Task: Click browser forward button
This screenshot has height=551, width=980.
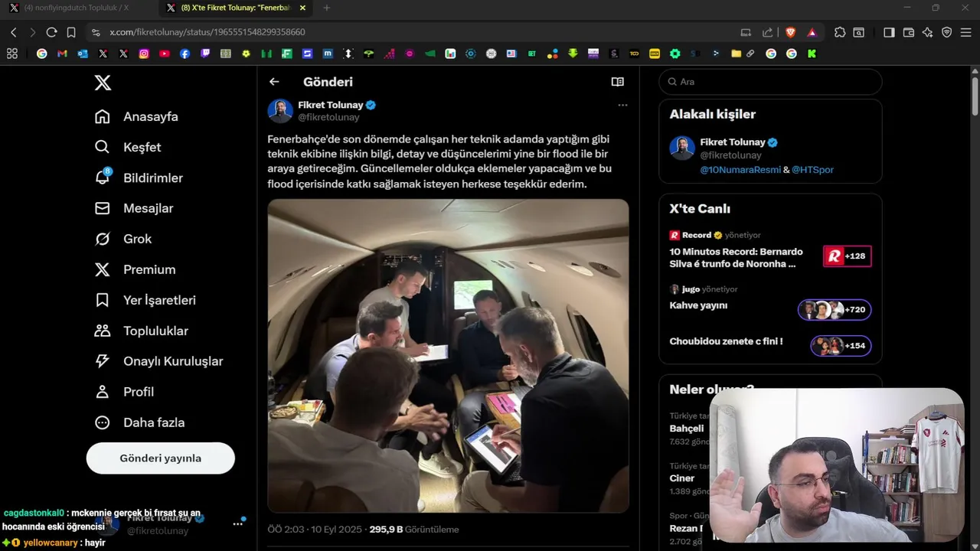Action: click(32, 32)
